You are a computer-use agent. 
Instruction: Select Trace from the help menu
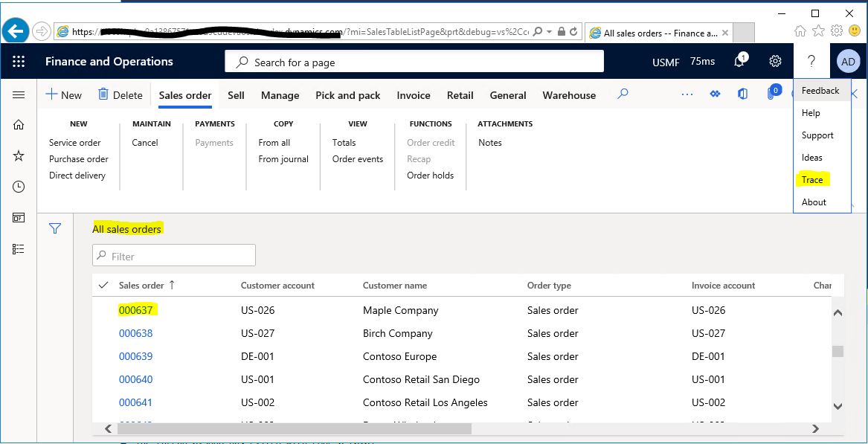(x=812, y=180)
